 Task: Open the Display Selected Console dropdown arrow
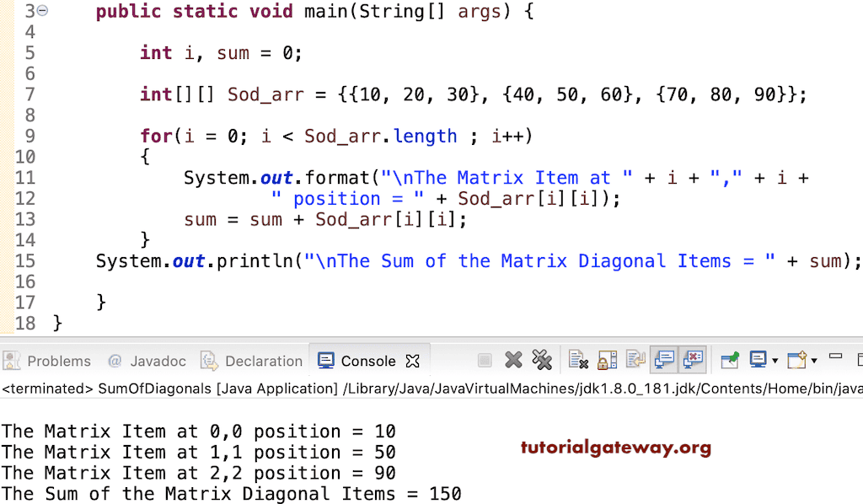(x=773, y=360)
